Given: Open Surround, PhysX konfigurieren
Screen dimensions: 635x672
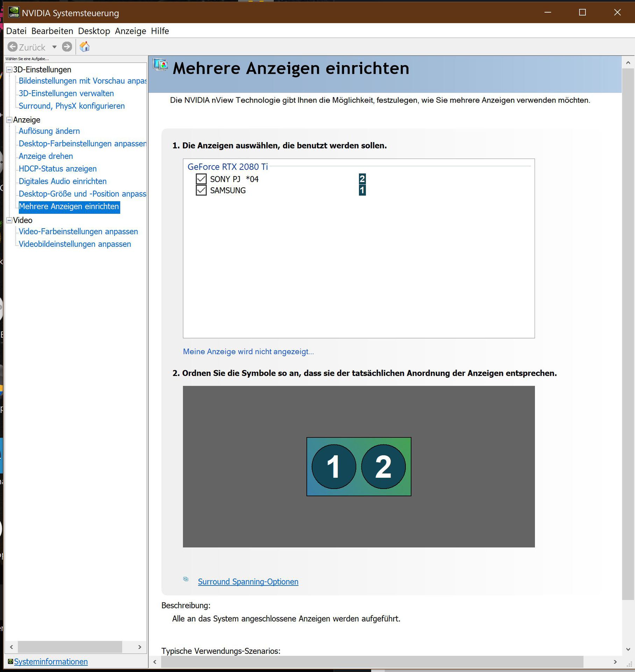Looking at the screenshot, I should point(72,106).
